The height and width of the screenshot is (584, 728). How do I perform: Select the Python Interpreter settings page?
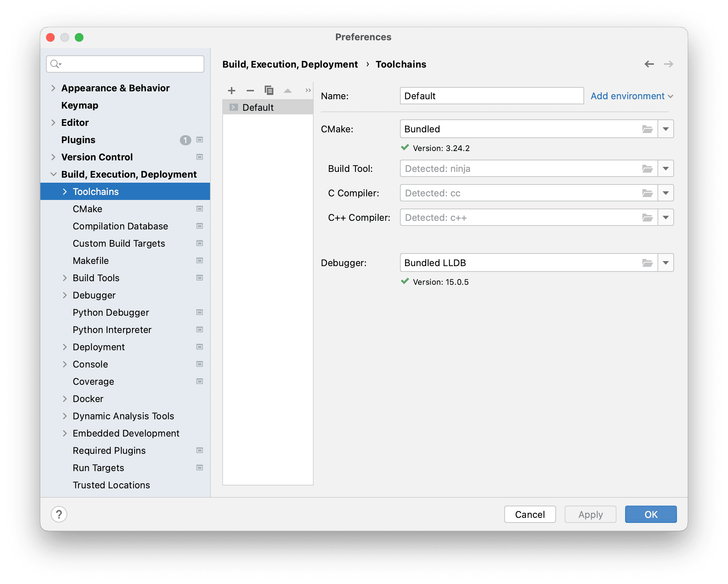[x=112, y=330]
